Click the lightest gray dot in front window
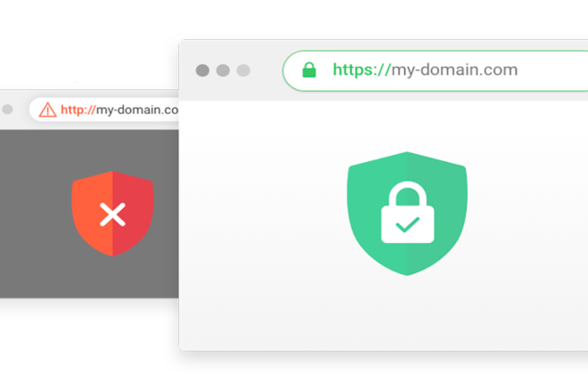Screen dimensions: 588x374 tap(243, 70)
